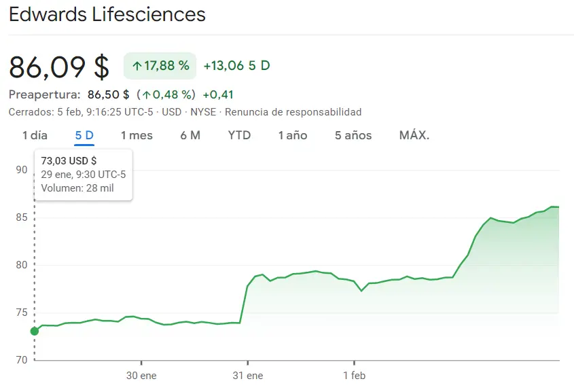Click the 17,88 % change badge
The height and width of the screenshot is (392, 574).
(x=160, y=66)
